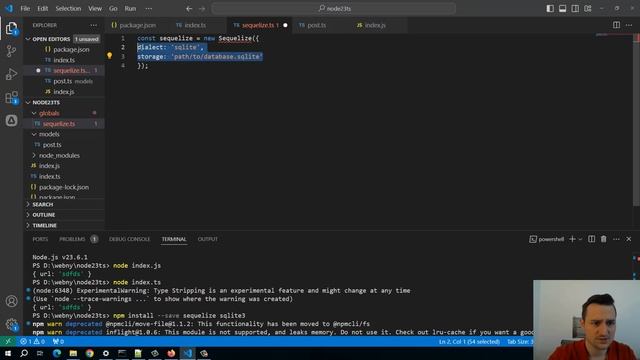Switch to the Ports panel tab
The image size is (640, 360).
pyautogui.click(x=40, y=239)
